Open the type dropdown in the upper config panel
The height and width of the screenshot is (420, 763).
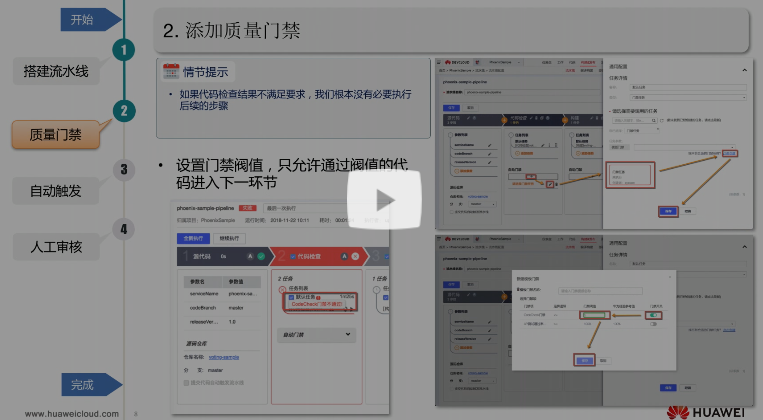688,97
